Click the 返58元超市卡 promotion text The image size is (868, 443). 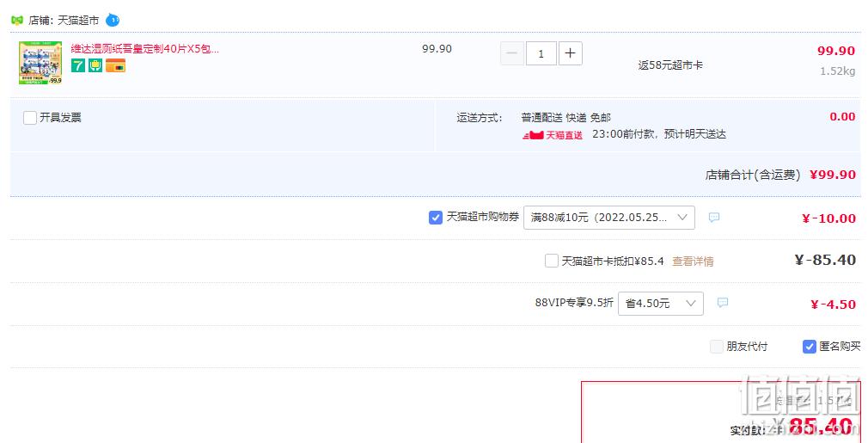670,65
